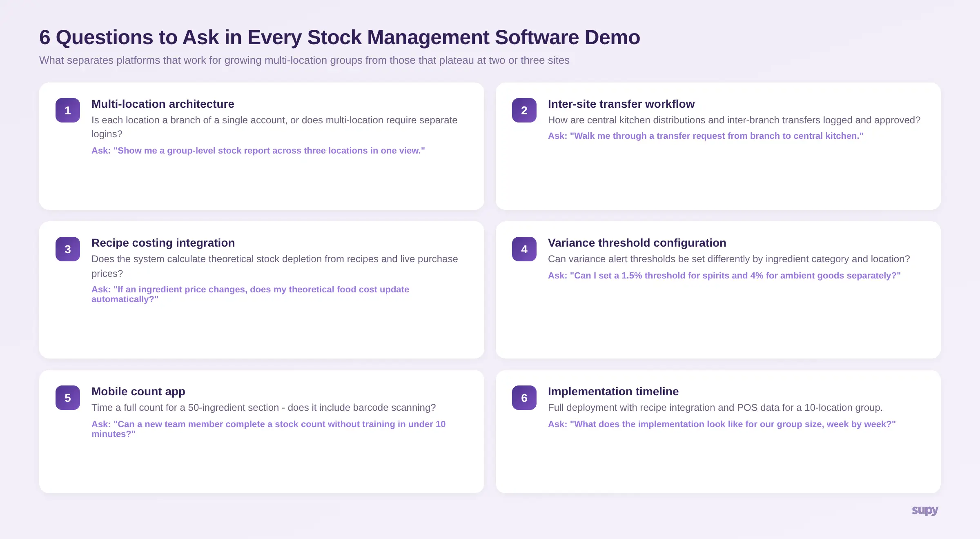
Task: Open the Variance threshold configuration card
Action: coord(637,243)
